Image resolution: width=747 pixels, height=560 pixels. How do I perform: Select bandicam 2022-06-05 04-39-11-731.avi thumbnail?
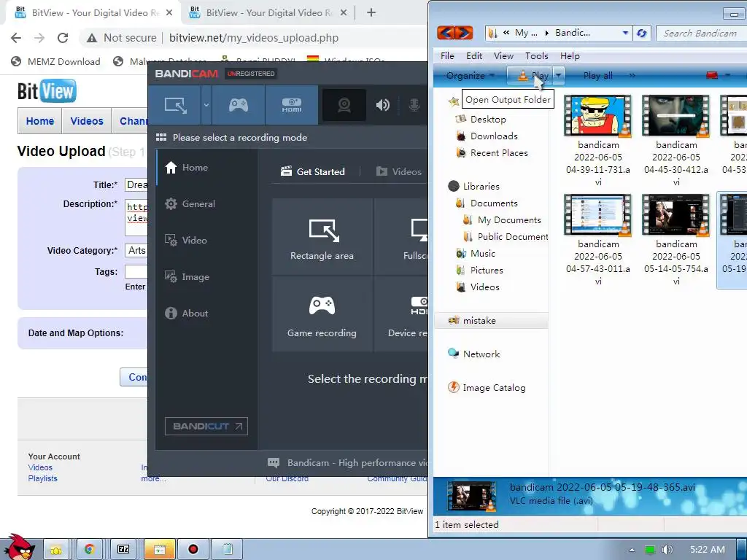(598, 116)
